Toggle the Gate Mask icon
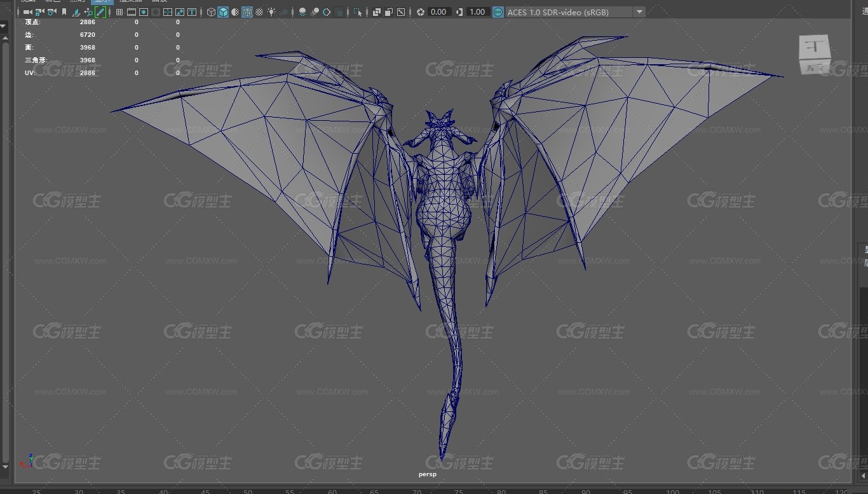868x494 pixels. (156, 12)
